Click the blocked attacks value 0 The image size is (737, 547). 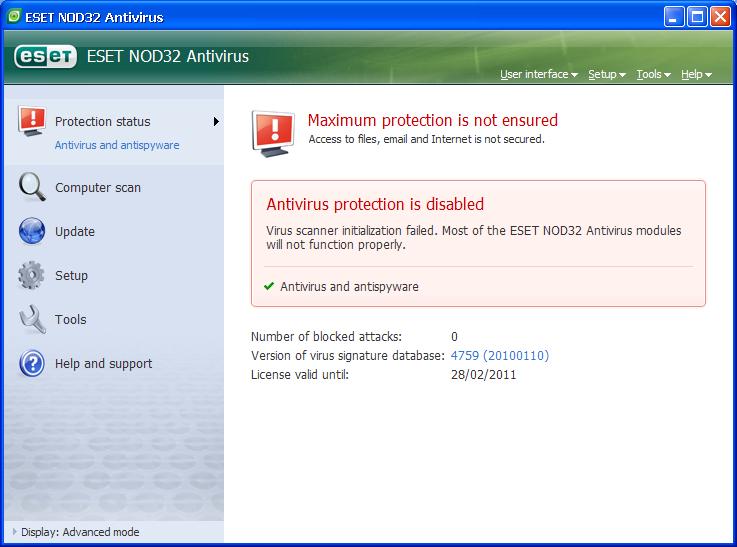click(454, 336)
